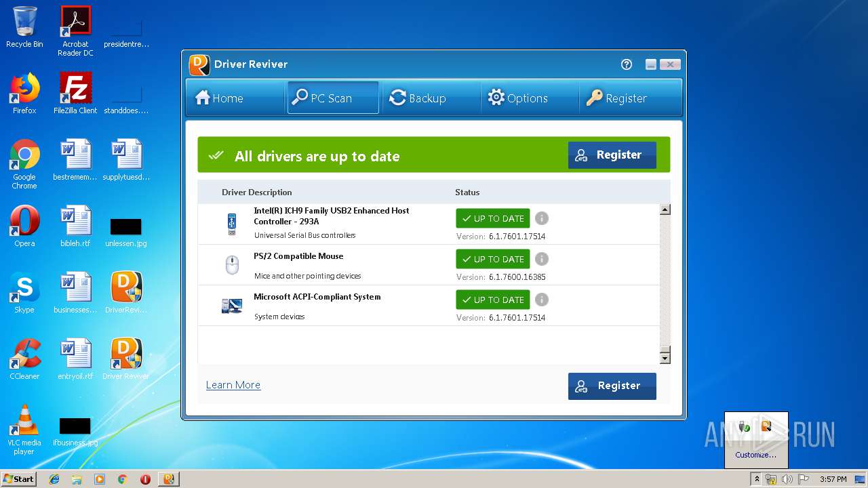This screenshot has width=868, height=488.
Task: Switch to the PC Scan tab
Action: (x=333, y=98)
